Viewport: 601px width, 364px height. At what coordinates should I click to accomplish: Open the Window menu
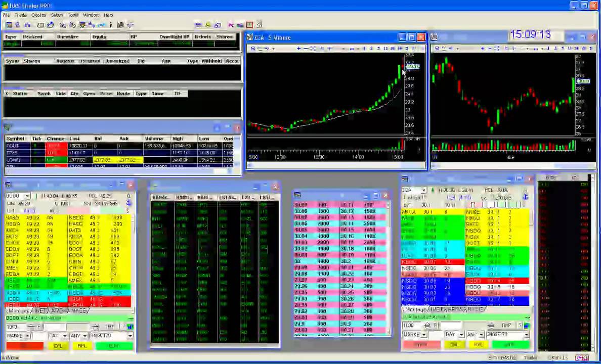91,15
